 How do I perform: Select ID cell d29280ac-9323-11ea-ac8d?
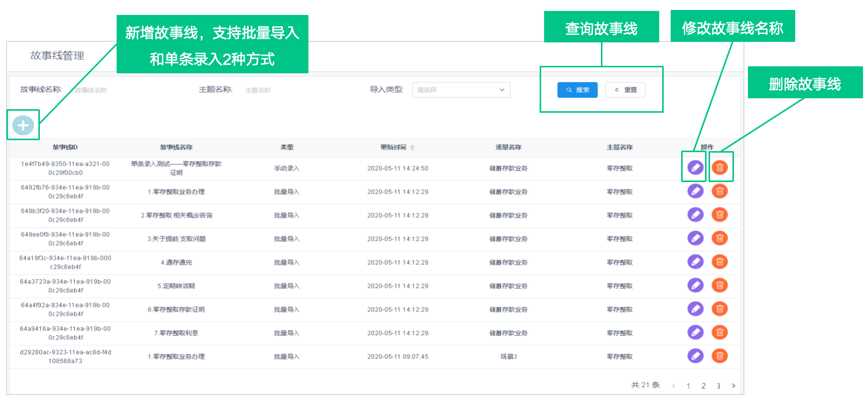point(65,356)
